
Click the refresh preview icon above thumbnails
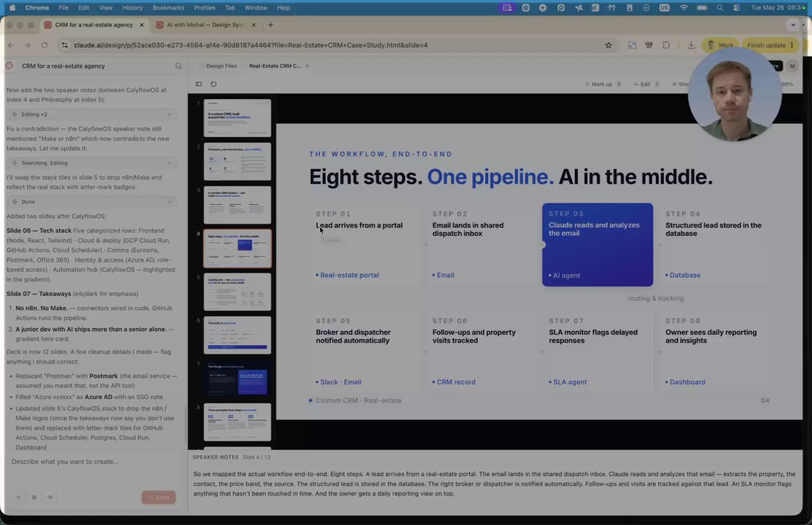point(214,84)
